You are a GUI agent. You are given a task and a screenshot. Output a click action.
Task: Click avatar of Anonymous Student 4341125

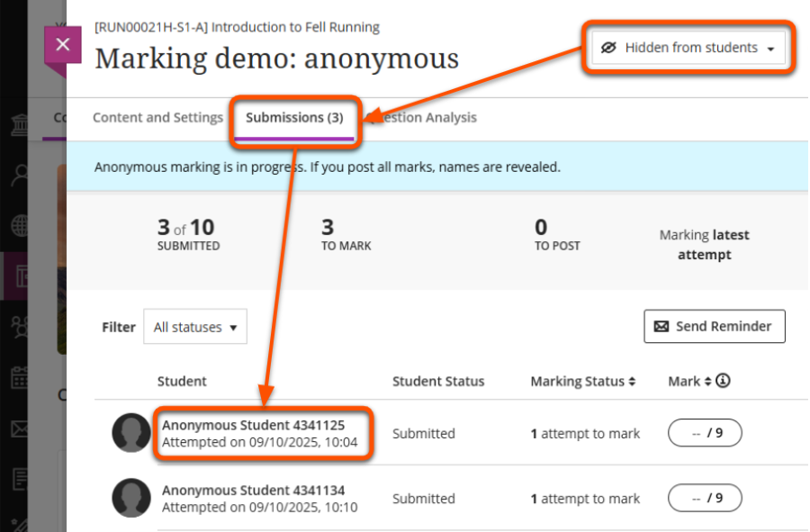[x=131, y=433]
